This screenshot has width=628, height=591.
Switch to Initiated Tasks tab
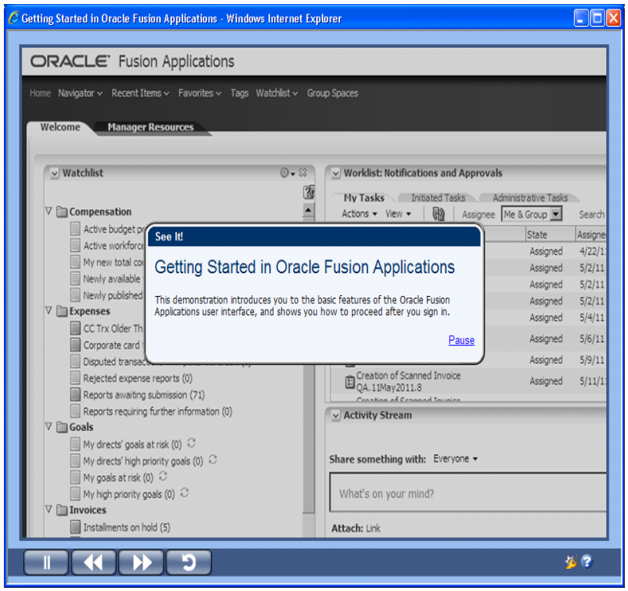click(438, 198)
